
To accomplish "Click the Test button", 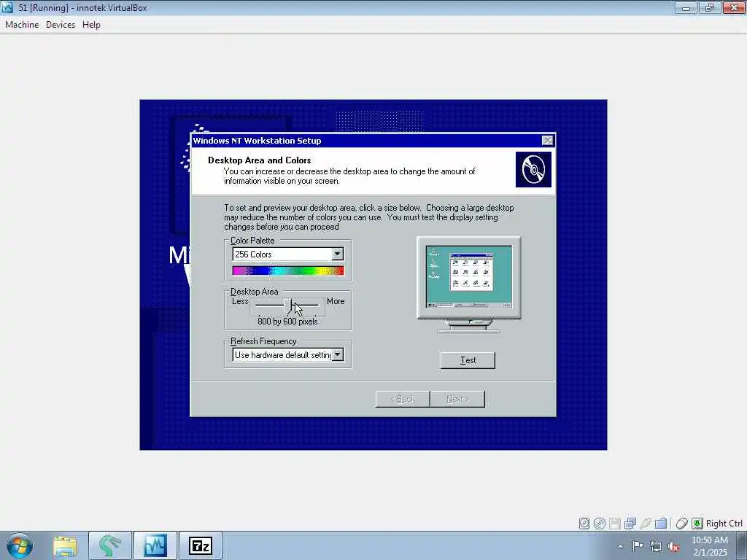I will pos(468,360).
